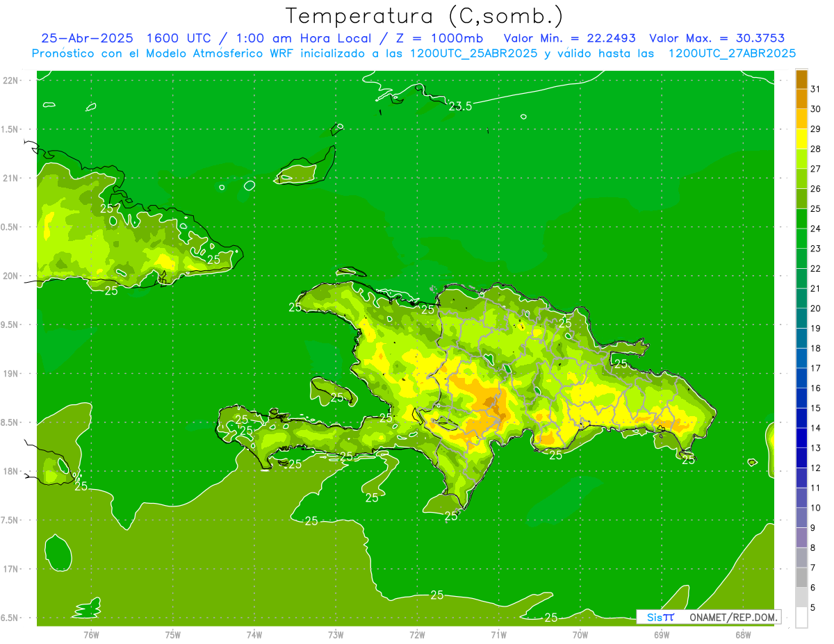Click legend value "8"

pos(812,547)
